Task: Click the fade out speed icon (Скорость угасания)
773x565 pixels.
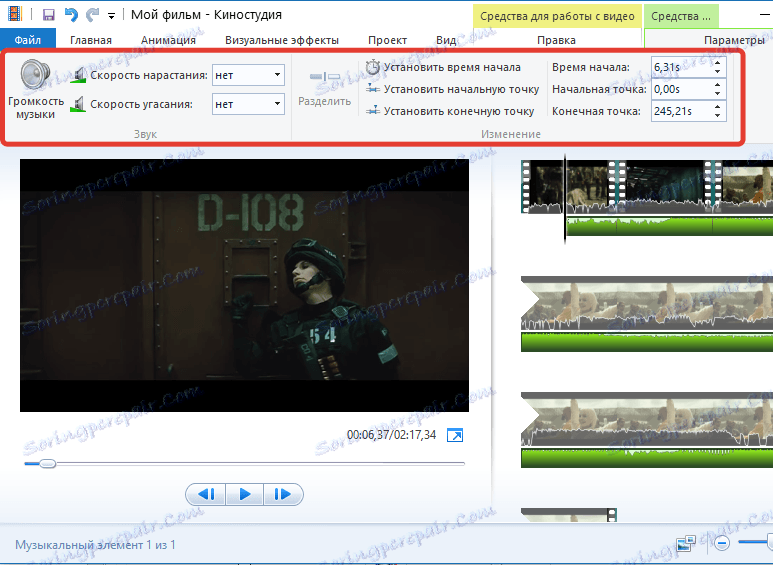Action: coord(78,104)
